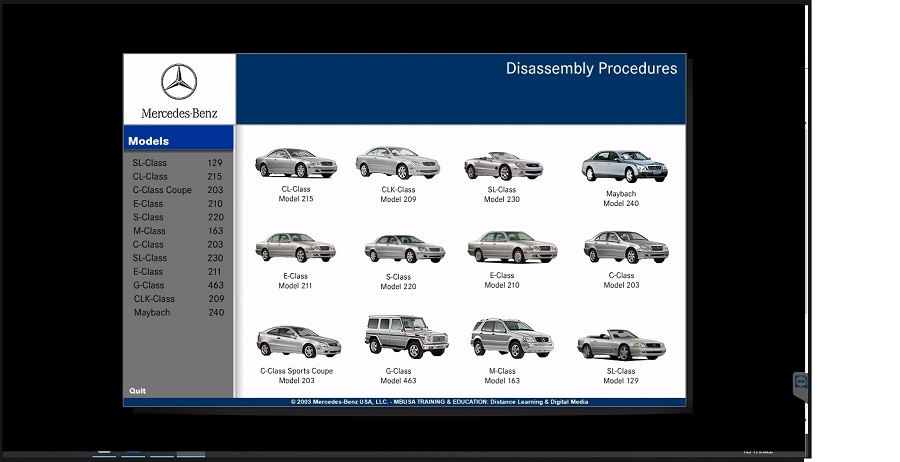Click the 'C-Class Sports Coupe Model 203' caption
The height and width of the screenshot is (462, 900).
point(297,376)
